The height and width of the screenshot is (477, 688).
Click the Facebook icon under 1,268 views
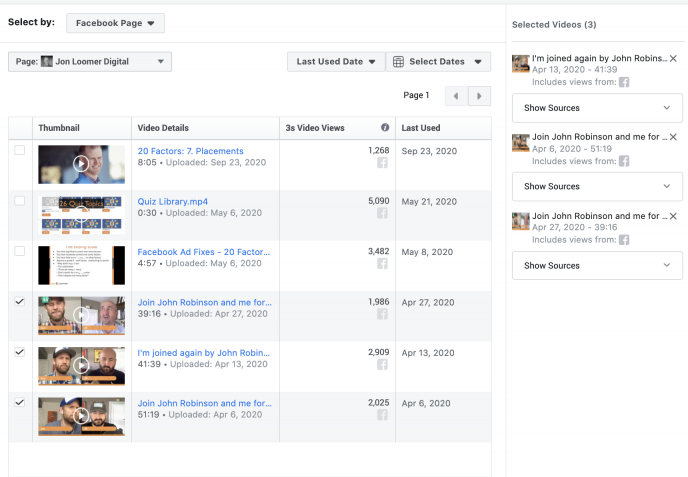[x=382, y=164]
